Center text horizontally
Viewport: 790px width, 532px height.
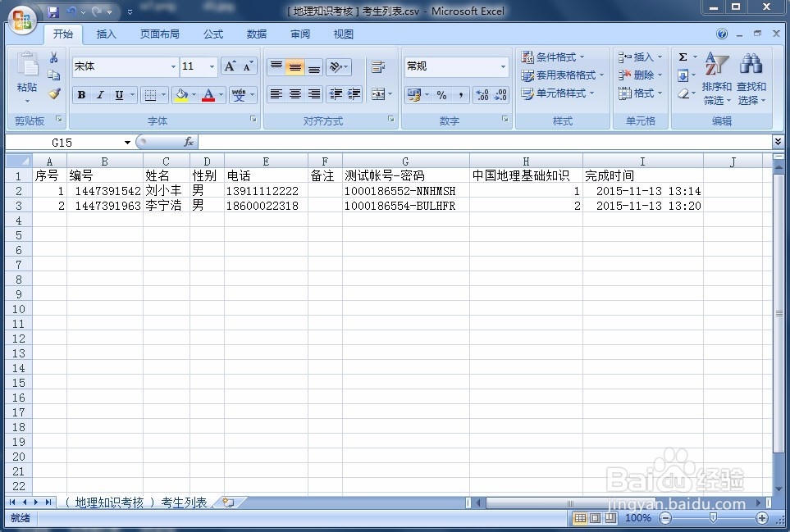click(x=295, y=94)
